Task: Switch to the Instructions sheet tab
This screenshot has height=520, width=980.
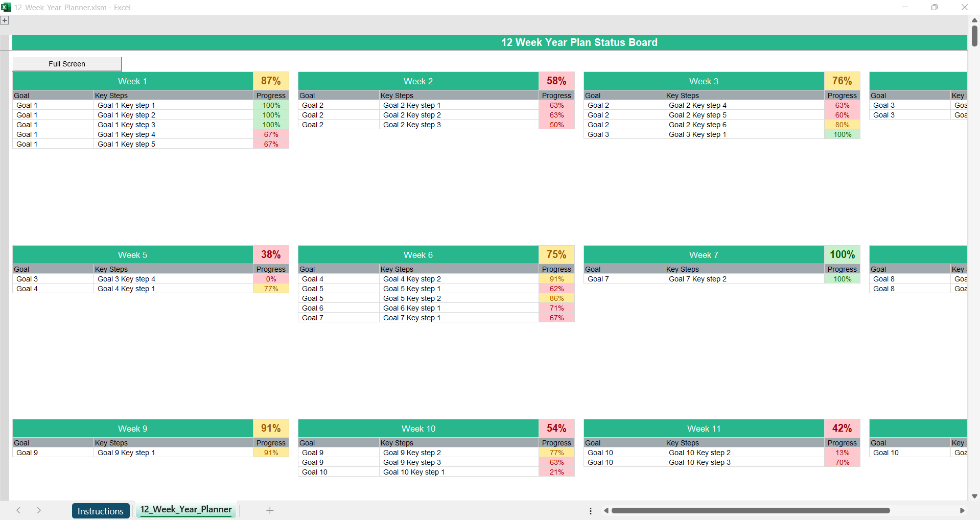Action: (101, 511)
